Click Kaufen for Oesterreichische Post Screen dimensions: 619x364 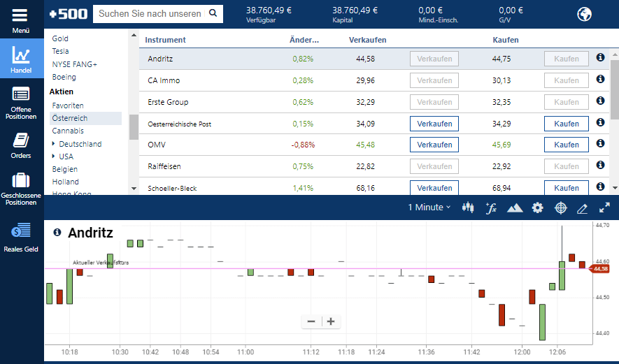(x=567, y=124)
